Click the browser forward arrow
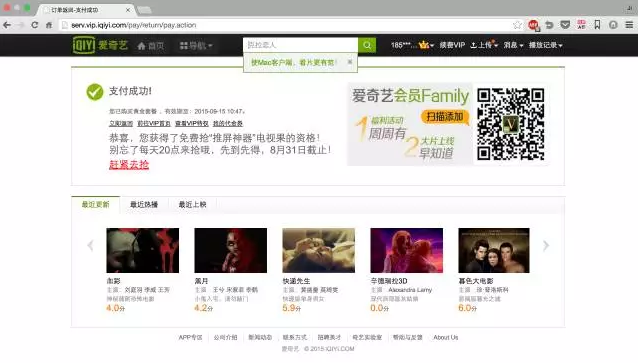 click(21, 25)
